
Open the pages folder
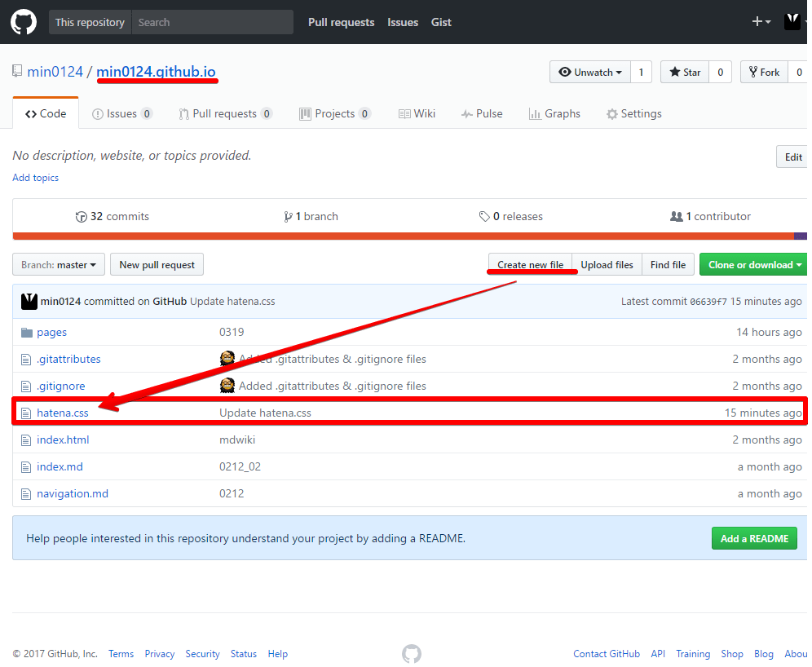tap(52, 333)
